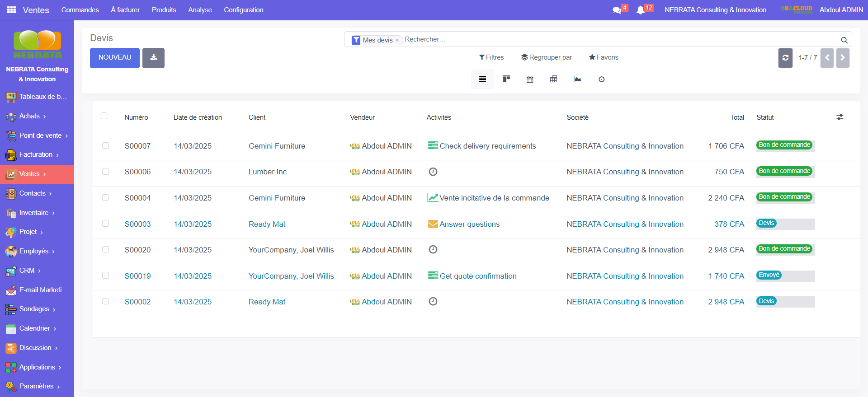Expand the Regrouper par dropdown
The height and width of the screenshot is (397, 868).
coord(546,57)
